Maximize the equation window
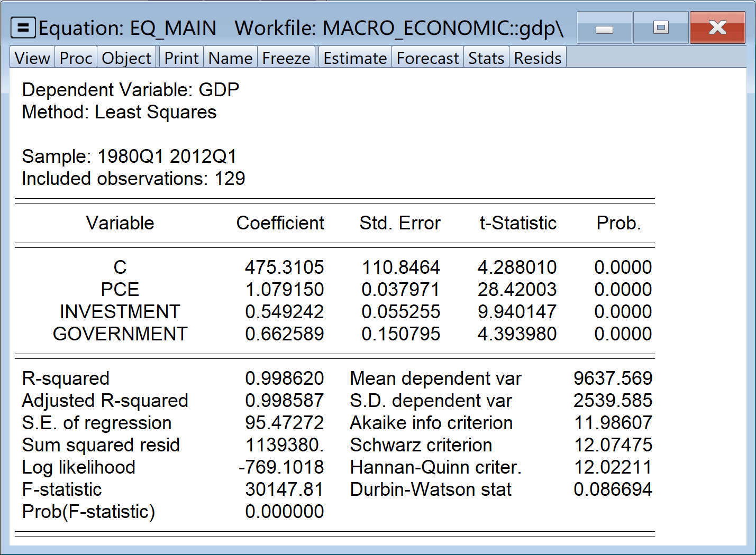Screen dimensions: 756x555 (661, 28)
